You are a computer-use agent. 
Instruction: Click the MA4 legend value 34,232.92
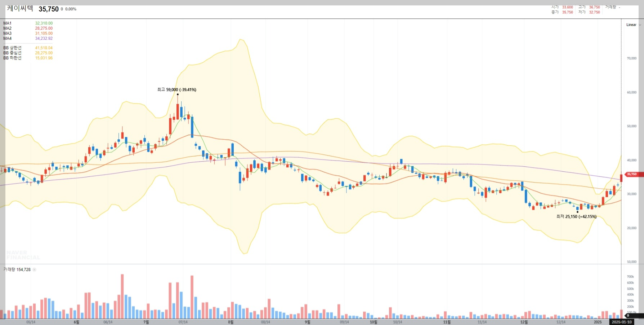pos(44,39)
